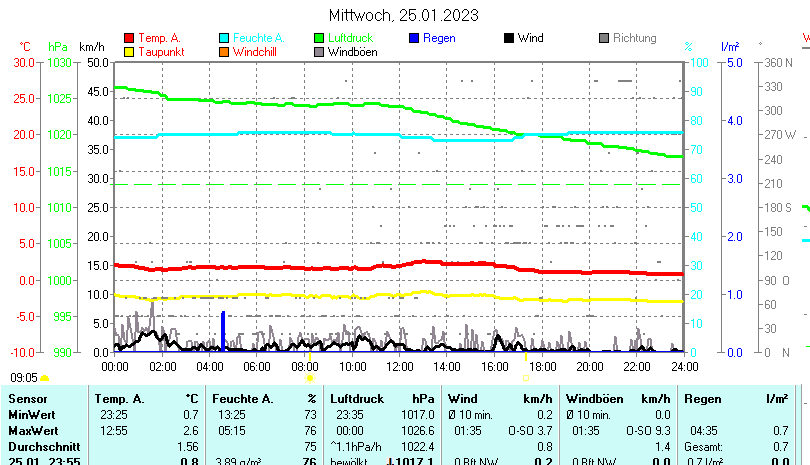Click the 12:00 time axis label
810x465 pixels.
(400, 366)
